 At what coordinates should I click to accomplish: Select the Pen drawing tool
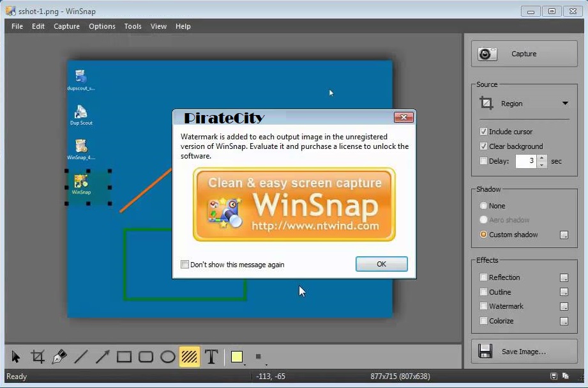[x=59, y=357]
